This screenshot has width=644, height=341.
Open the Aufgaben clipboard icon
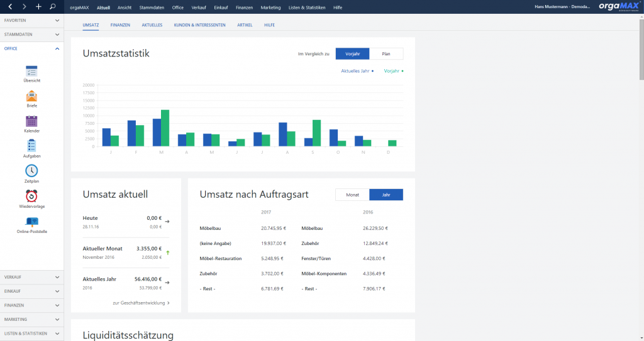click(31, 146)
